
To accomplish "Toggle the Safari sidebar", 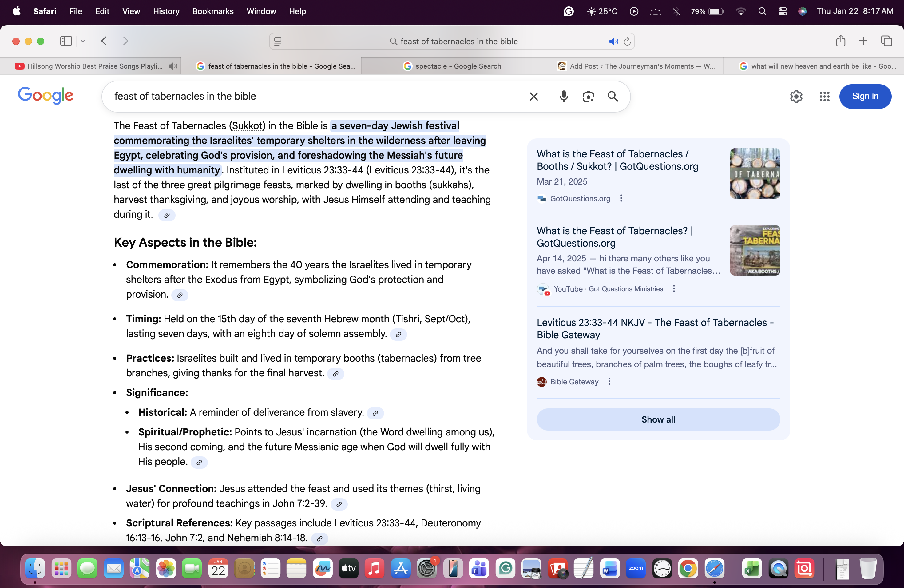I will pyautogui.click(x=66, y=41).
